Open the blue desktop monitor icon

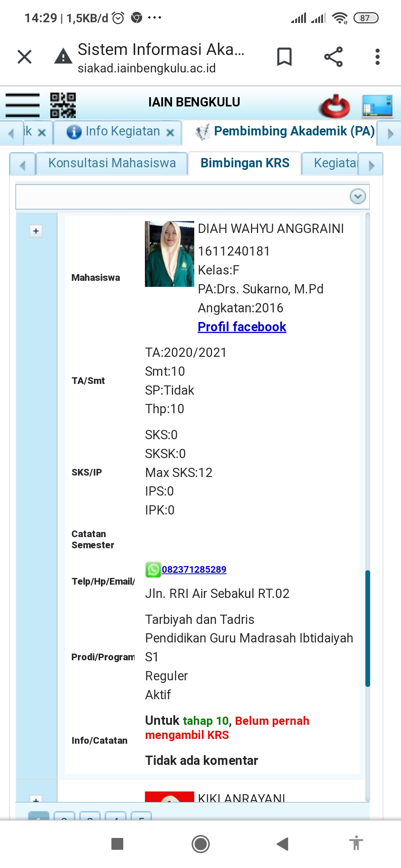(377, 106)
